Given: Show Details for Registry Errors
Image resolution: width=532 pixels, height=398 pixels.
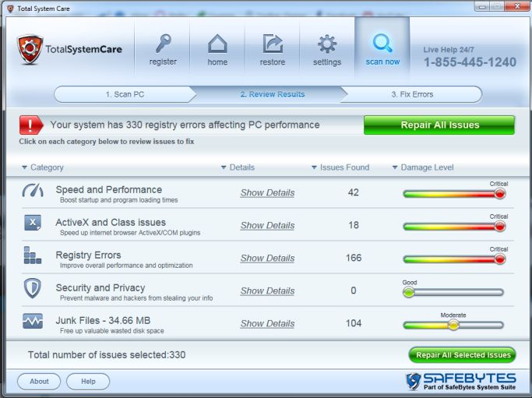Looking at the screenshot, I should 267,259.
